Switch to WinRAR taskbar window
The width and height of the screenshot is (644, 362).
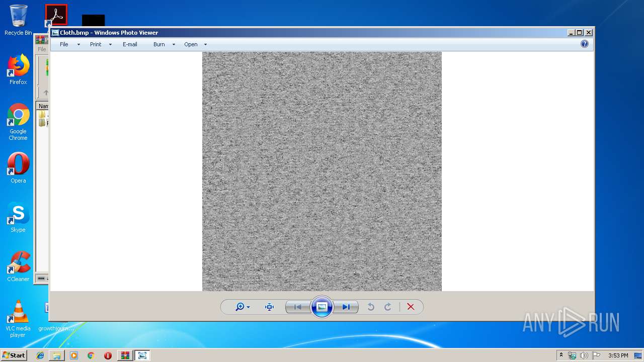[125, 355]
